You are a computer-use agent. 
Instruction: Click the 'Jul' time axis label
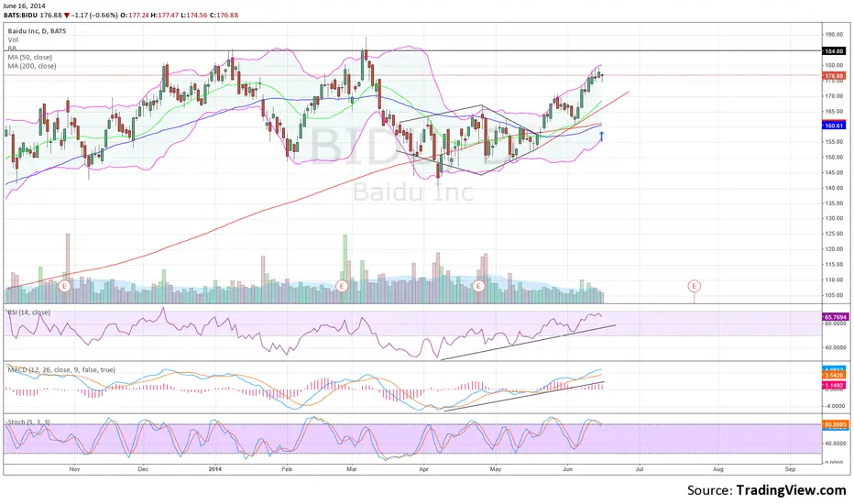[640, 469]
